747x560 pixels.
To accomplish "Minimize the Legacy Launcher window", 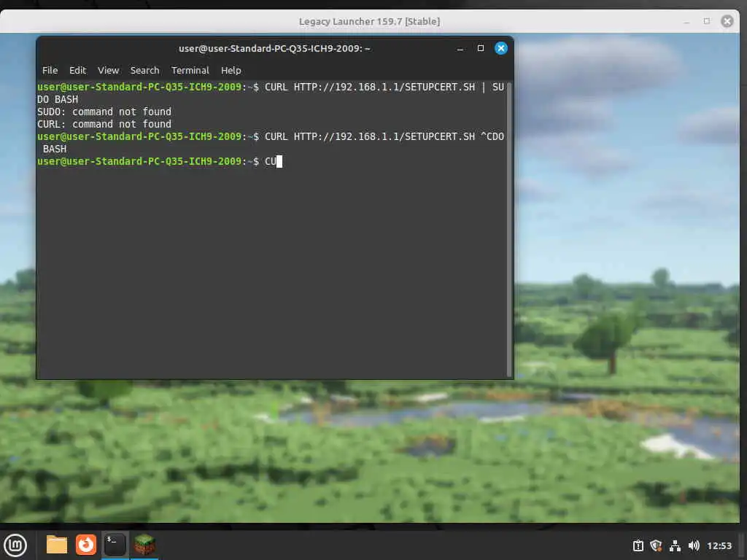I will [686, 21].
